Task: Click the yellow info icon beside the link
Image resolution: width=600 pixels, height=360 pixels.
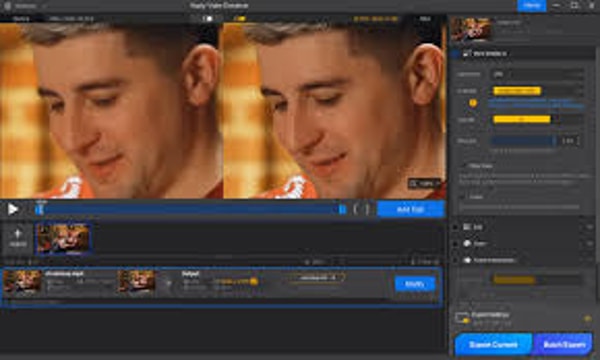Action: (473, 103)
